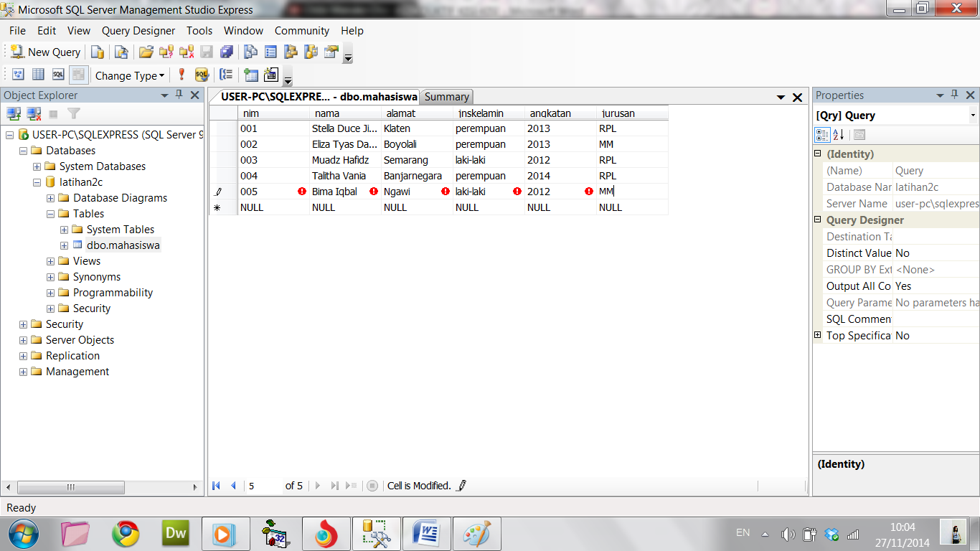Click the Banjarnegara alamat cell
This screenshot has width=980, height=551.
click(x=417, y=176)
